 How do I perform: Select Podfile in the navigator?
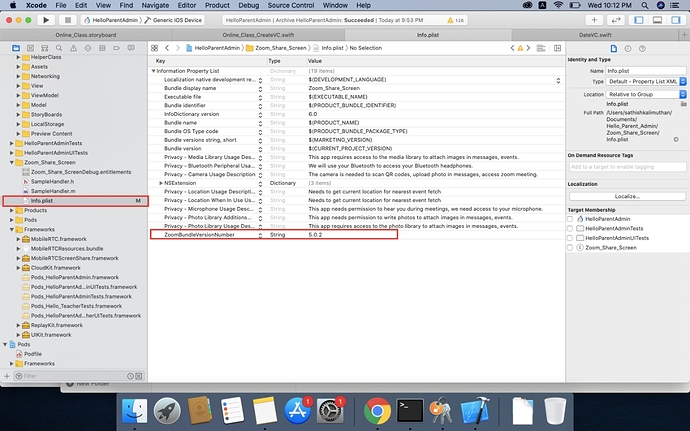click(33, 354)
